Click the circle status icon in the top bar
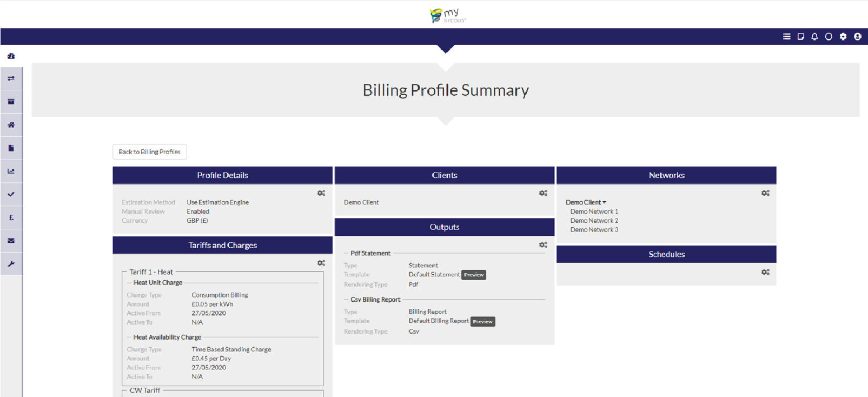868x397 pixels. (x=829, y=37)
